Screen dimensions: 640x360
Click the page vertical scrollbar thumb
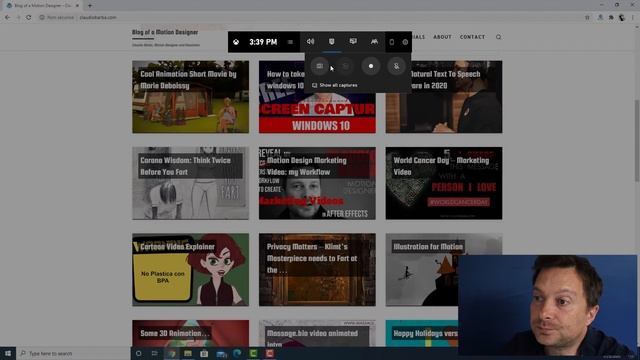pos(637,141)
